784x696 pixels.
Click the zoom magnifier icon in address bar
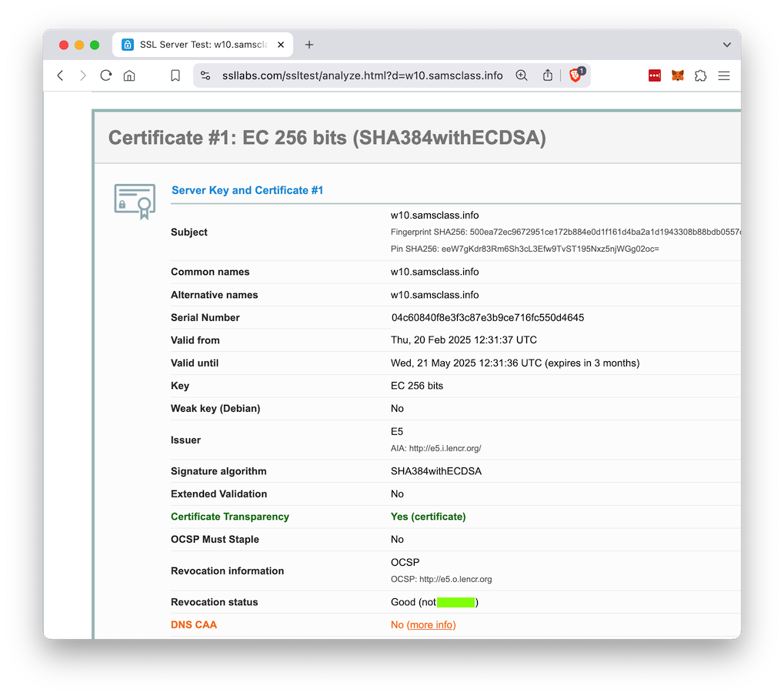coord(522,75)
